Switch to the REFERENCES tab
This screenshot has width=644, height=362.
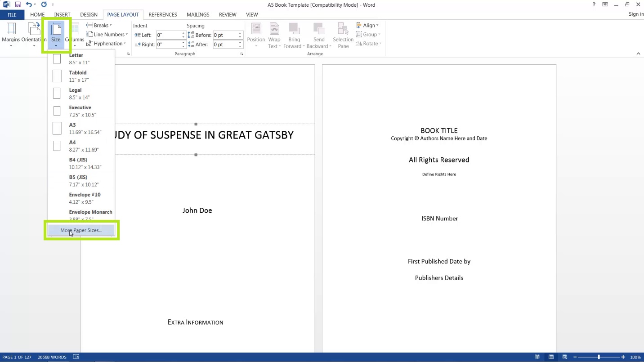(163, 15)
